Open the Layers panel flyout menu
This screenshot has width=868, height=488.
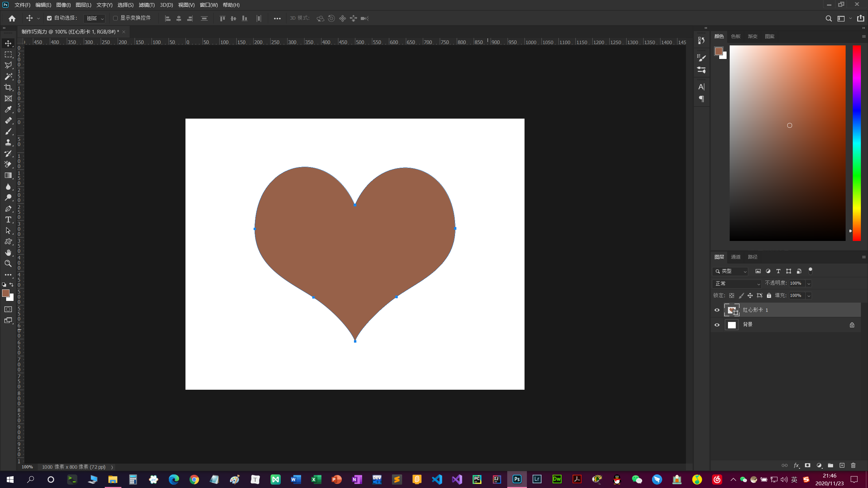click(864, 257)
